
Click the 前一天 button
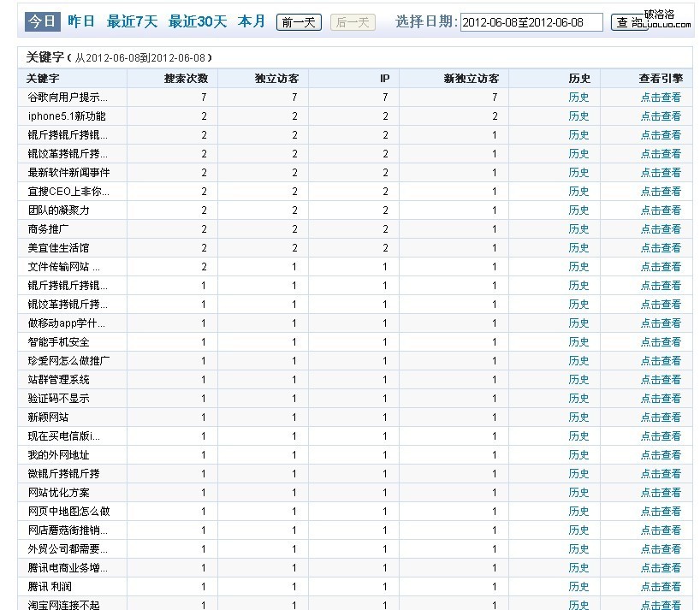[299, 22]
